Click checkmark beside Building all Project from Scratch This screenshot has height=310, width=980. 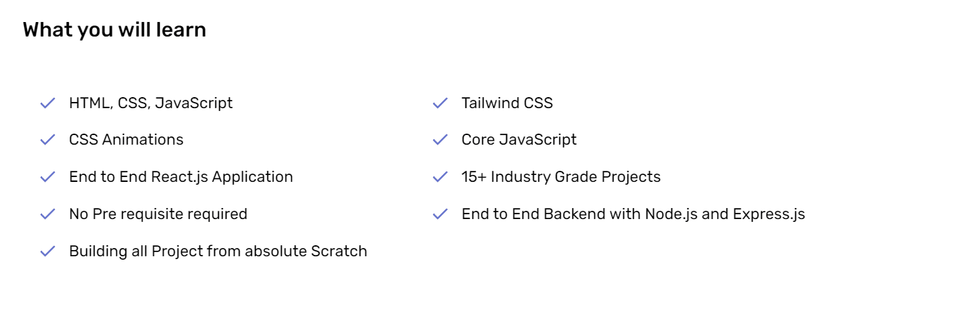tap(48, 251)
